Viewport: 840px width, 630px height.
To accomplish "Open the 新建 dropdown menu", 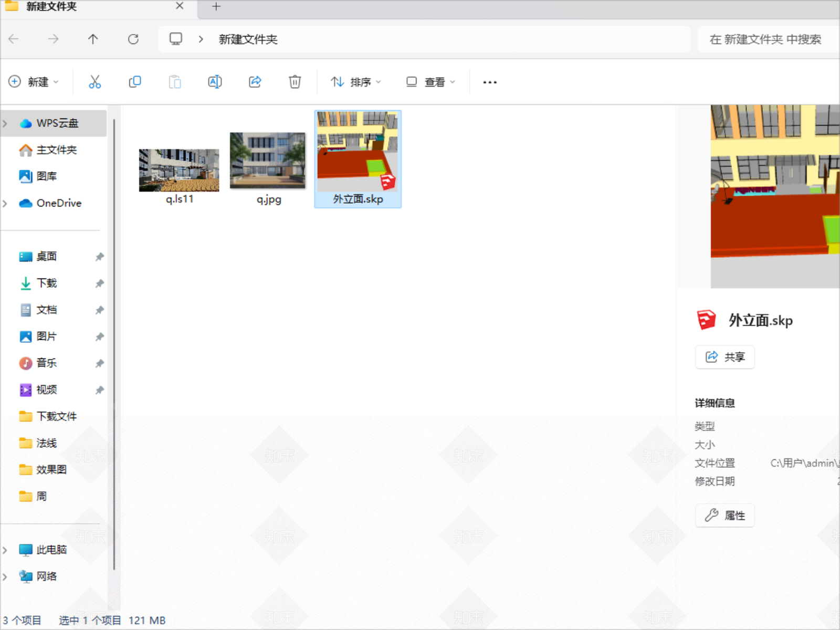I will click(34, 82).
